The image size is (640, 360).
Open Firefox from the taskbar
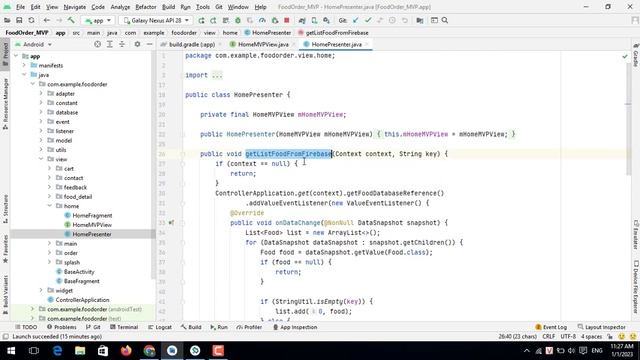[126, 351]
